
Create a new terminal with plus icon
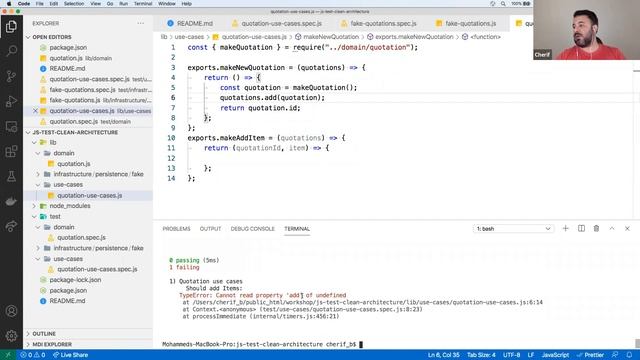coord(565,229)
